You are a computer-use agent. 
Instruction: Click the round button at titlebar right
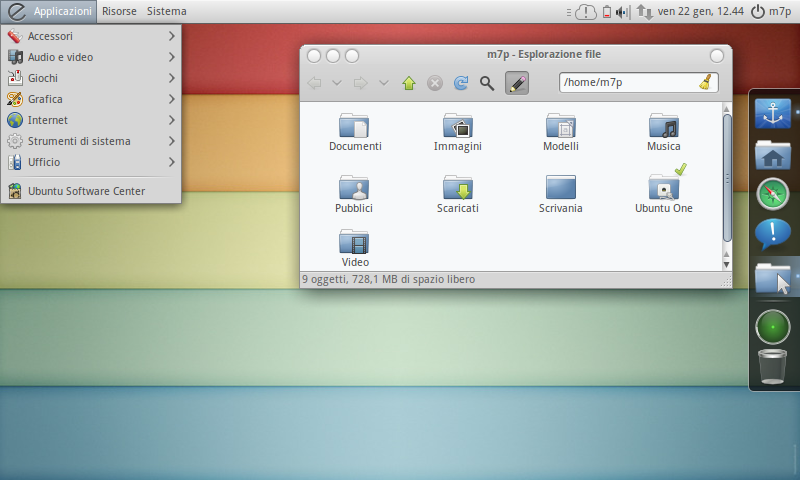click(x=717, y=56)
